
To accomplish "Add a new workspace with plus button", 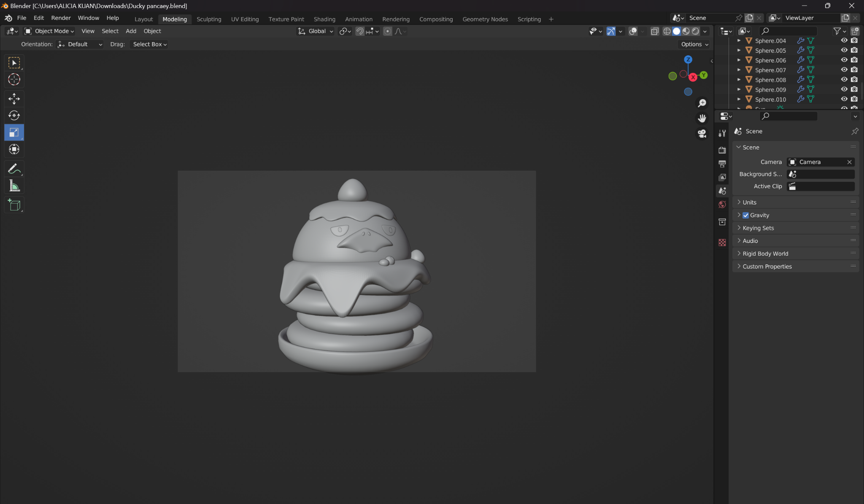I will (x=551, y=19).
